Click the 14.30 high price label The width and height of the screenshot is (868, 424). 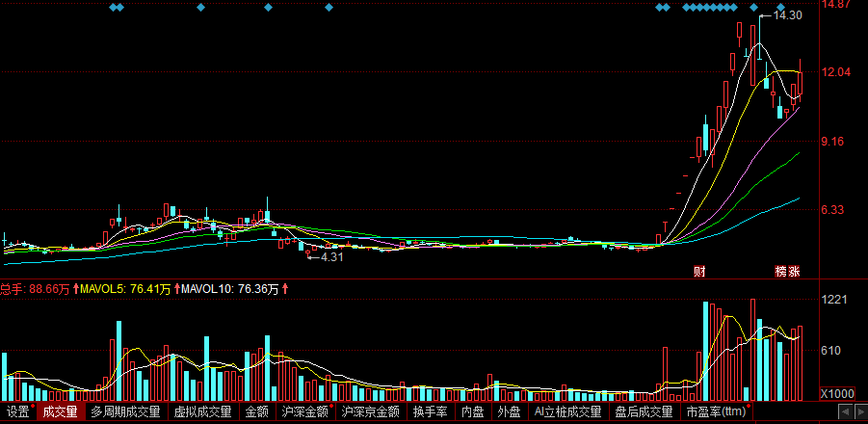point(787,15)
